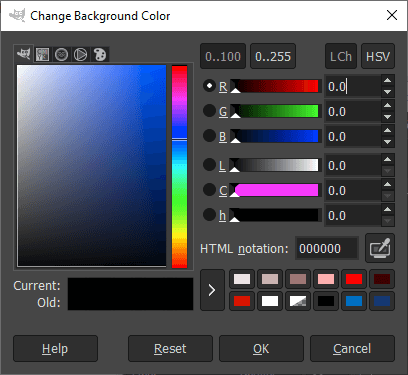408x375 pixels.
Task: Confirm with the OK button
Action: [x=261, y=349]
